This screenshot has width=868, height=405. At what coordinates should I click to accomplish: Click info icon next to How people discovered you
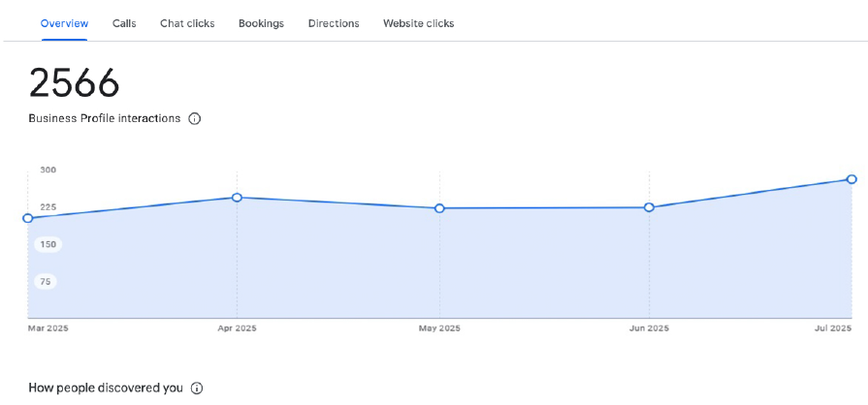(197, 389)
